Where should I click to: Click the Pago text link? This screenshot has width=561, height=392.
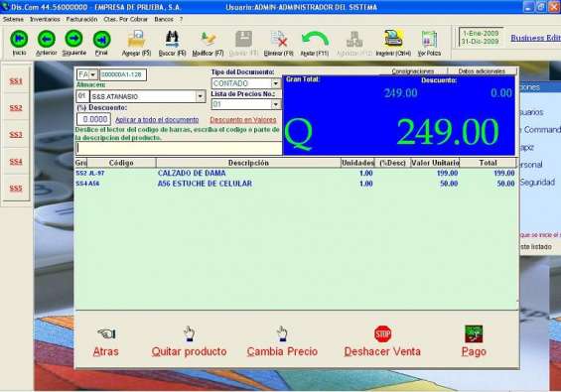click(x=474, y=351)
